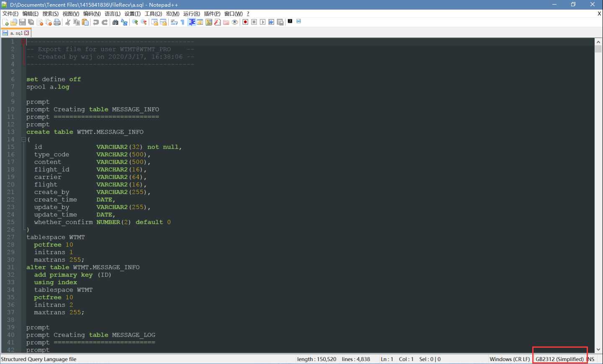
Task: Open the Document Map panel icon
Action: click(209, 22)
